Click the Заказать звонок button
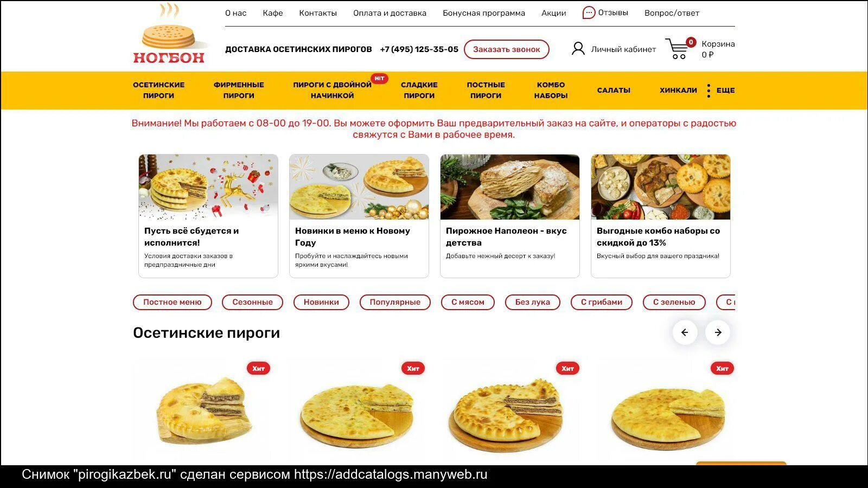 pyautogui.click(x=506, y=49)
